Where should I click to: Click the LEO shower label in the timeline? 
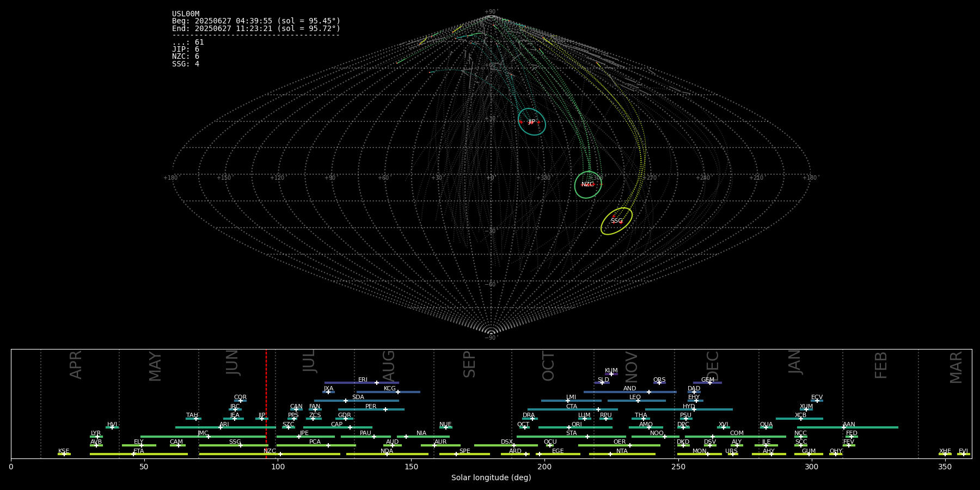point(635,397)
